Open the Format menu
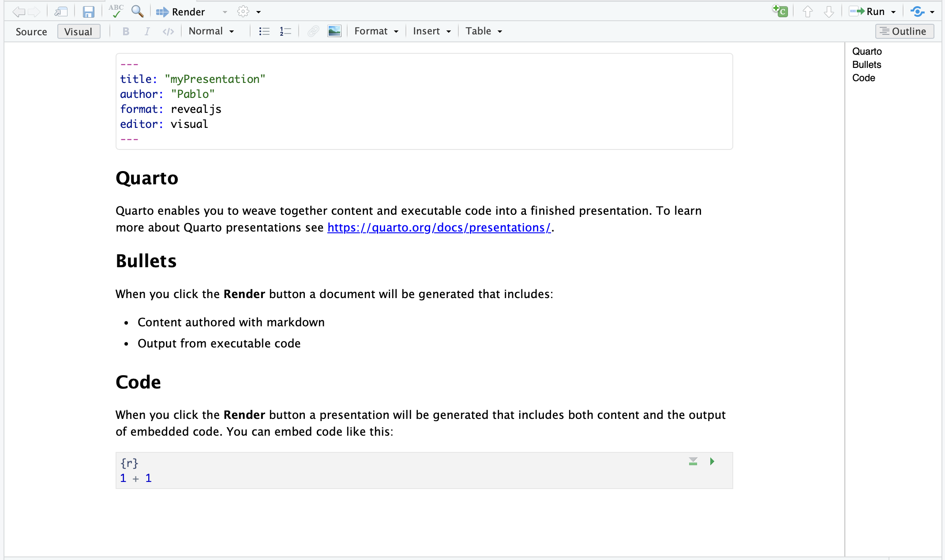The height and width of the screenshot is (560, 945). pos(376,31)
